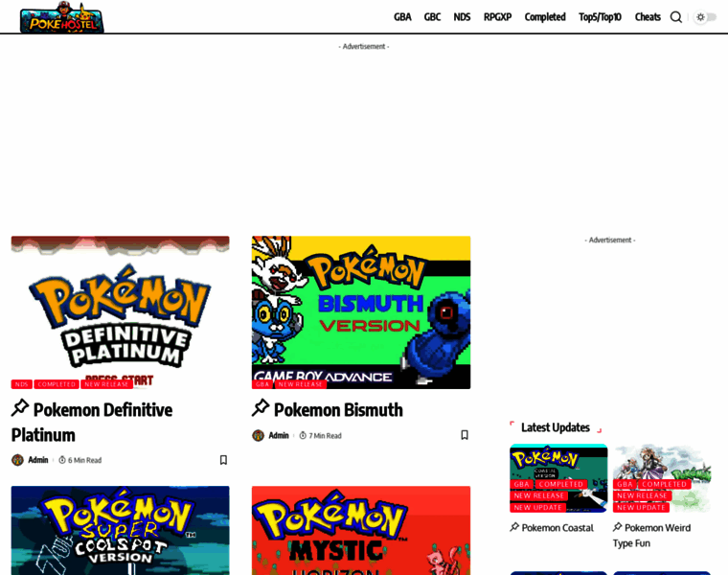Click the GBA tag on Pokemon Bismuth
This screenshot has width=728, height=575.
[x=262, y=384]
